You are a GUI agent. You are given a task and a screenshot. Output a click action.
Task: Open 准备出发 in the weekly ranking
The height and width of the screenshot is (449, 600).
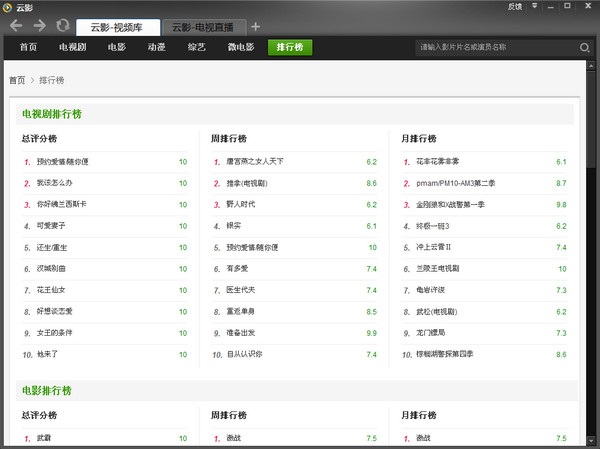tap(240, 333)
